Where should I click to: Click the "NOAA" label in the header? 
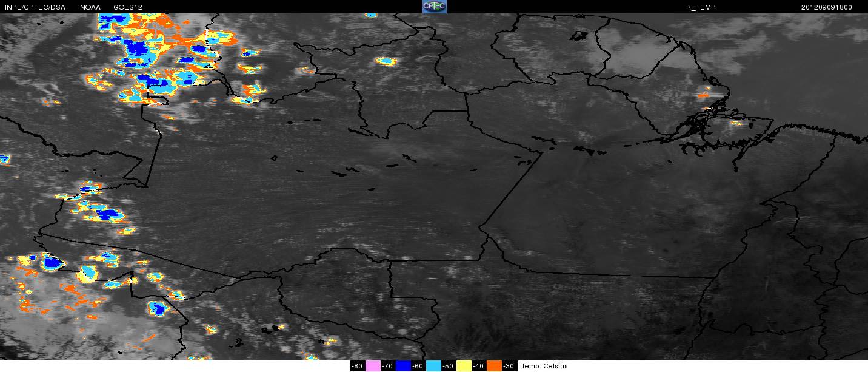pos(90,7)
